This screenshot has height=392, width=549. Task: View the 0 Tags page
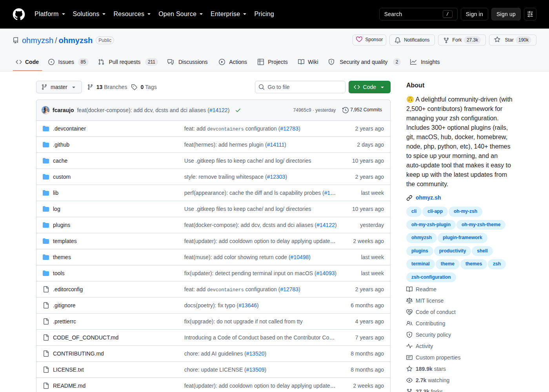(x=144, y=87)
